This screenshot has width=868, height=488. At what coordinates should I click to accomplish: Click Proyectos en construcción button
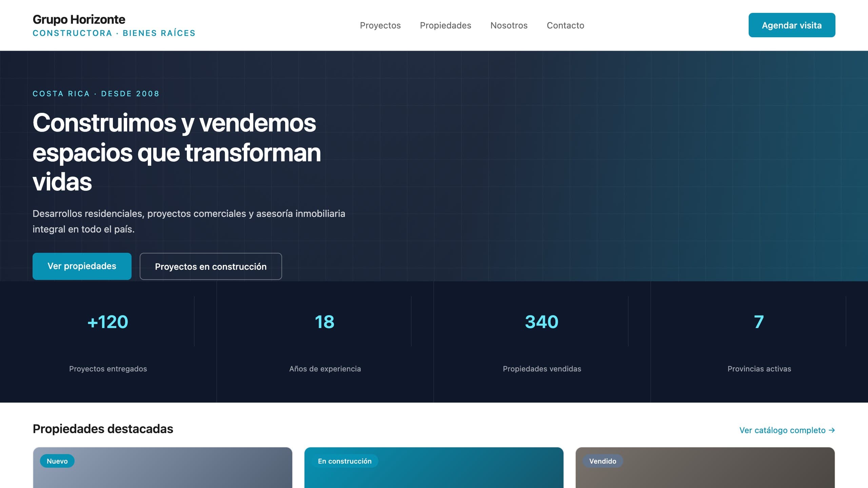[211, 266]
